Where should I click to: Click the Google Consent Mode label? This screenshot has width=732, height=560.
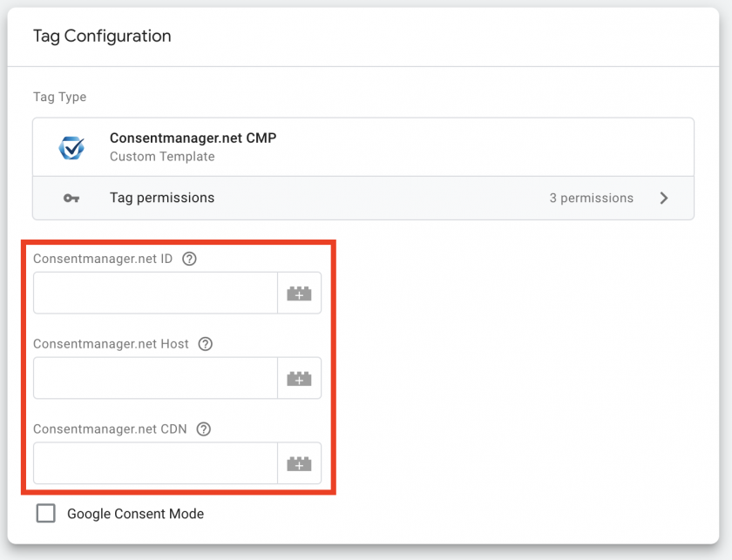[x=135, y=514]
